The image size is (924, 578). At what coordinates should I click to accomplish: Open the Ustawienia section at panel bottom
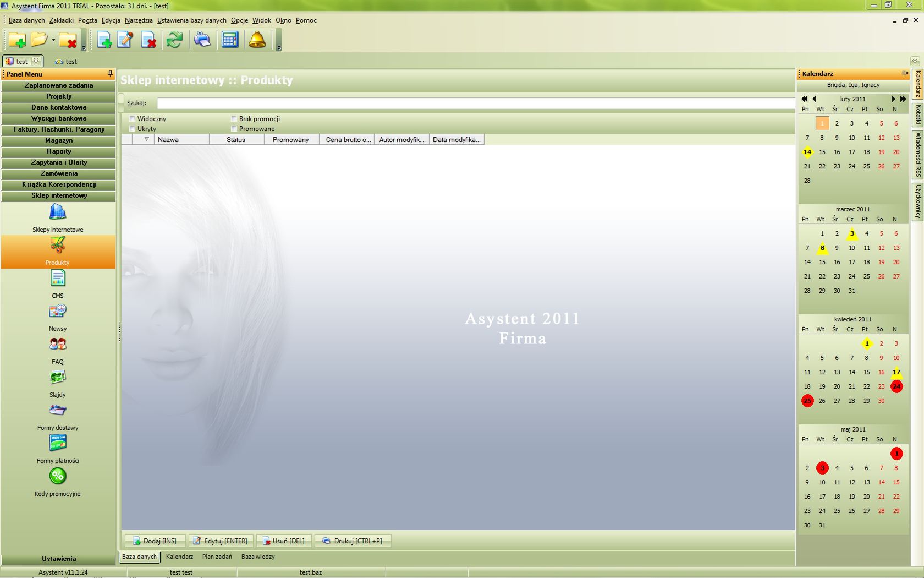(59, 559)
